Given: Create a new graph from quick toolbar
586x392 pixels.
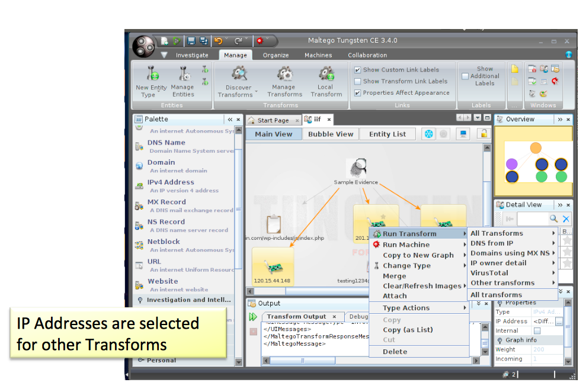Looking at the screenshot, I should 164,41.
